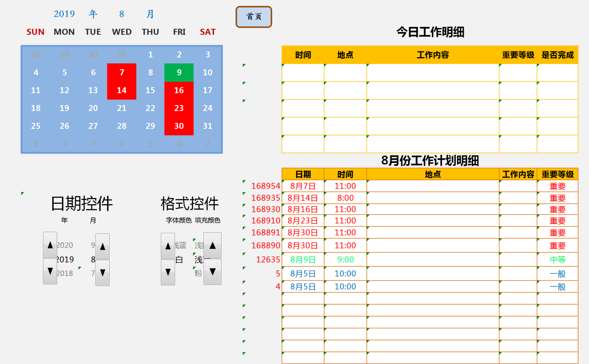Click the 时间 header of today's work table
589x364 pixels.
pos(303,55)
